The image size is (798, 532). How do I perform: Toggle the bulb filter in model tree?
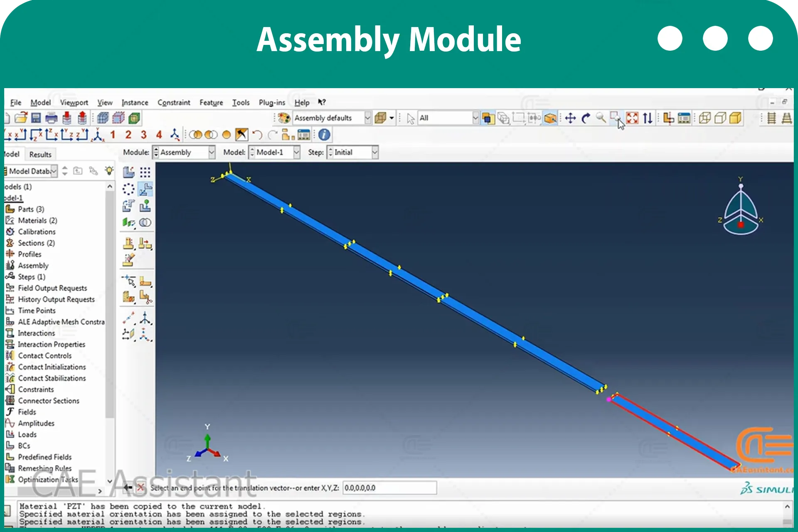pyautogui.click(x=109, y=171)
